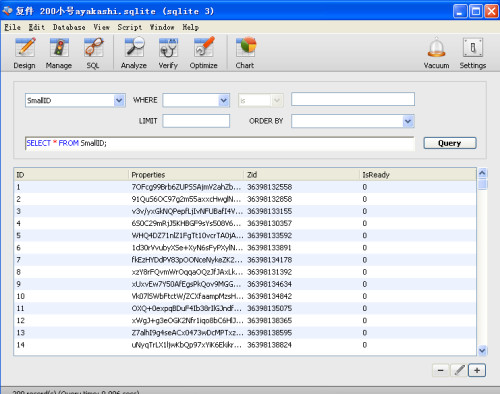
Task: Open the SQL editor tool
Action: click(x=93, y=53)
